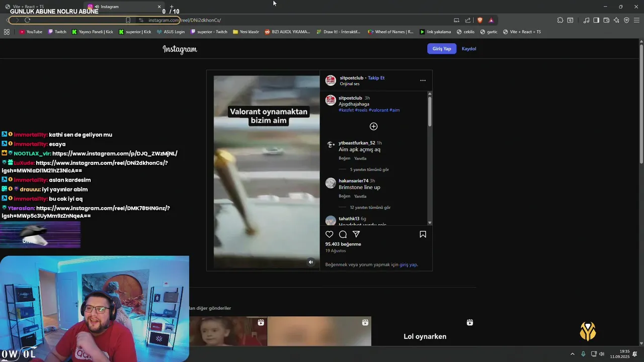Screen dimensions: 644x362
Task: Show hidden icons in system tray
Action: click(x=572, y=354)
